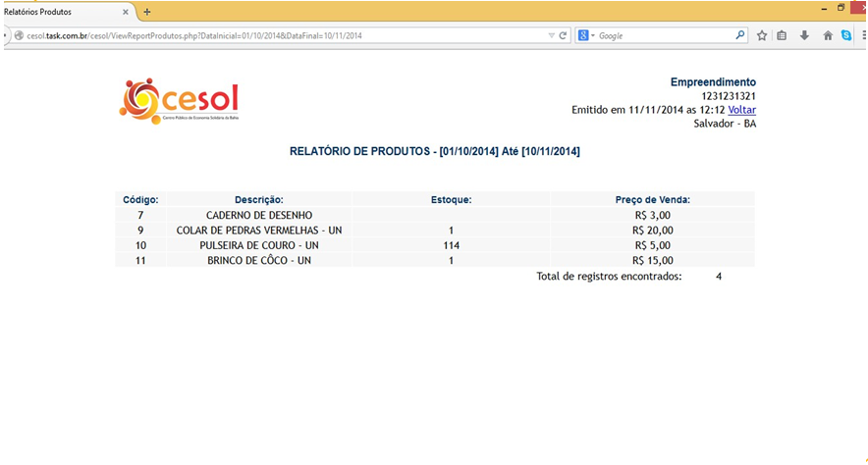
Task: Open the bookmarks list icon
Action: click(783, 35)
